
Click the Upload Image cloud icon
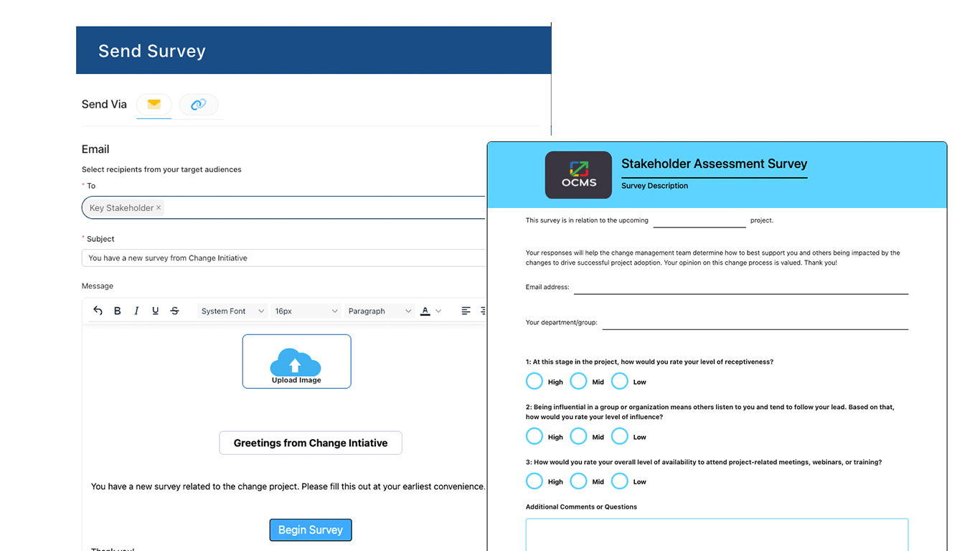[x=296, y=362]
